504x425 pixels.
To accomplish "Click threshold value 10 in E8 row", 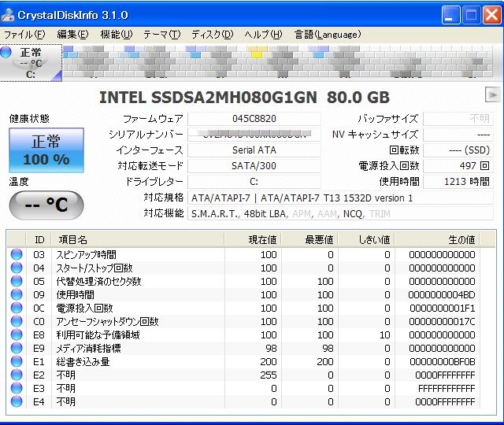I will 385,335.
